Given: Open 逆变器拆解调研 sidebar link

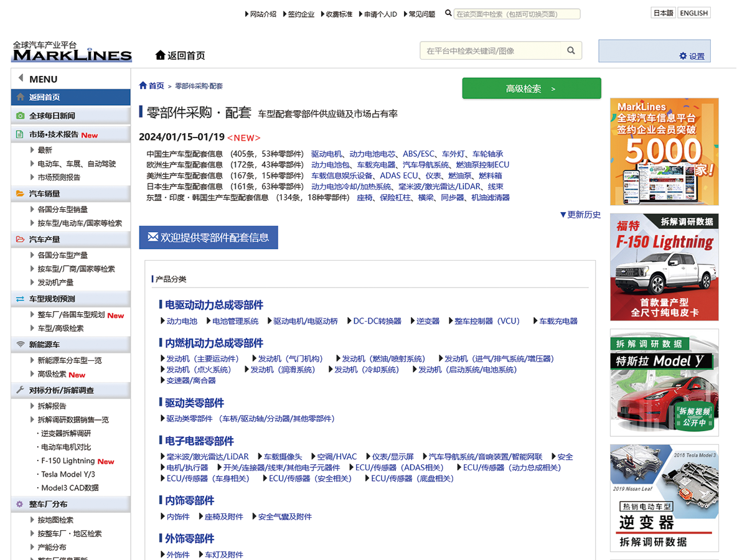Looking at the screenshot, I should tap(66, 433).
